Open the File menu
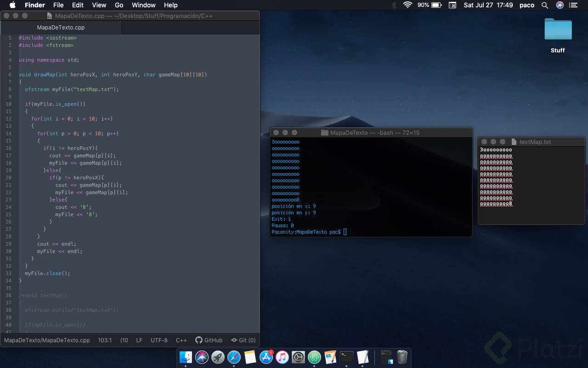 pos(58,5)
